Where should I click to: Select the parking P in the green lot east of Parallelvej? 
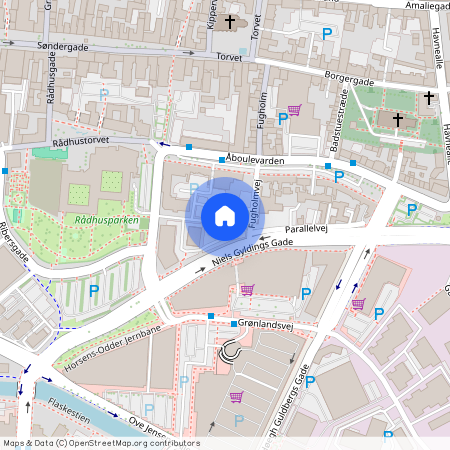point(412,210)
